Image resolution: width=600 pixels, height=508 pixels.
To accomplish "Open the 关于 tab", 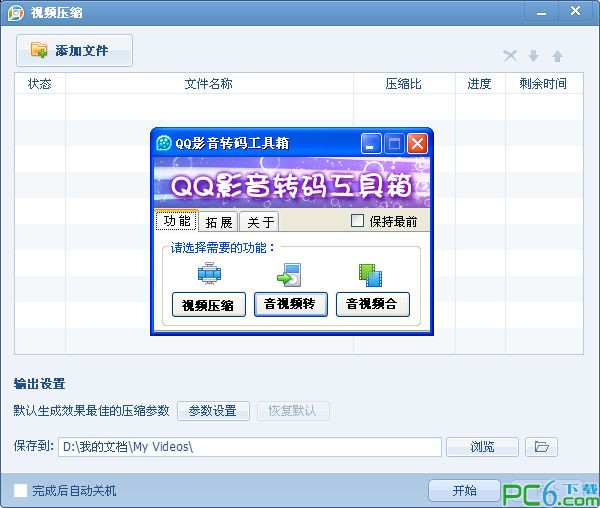I will [260, 222].
